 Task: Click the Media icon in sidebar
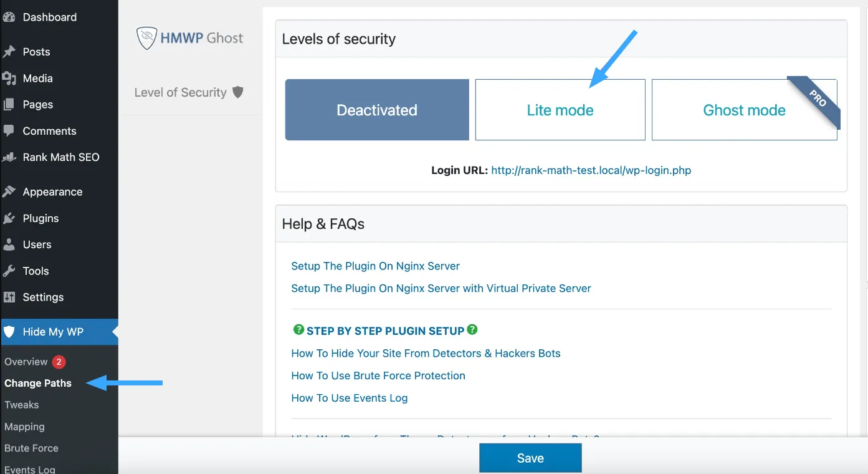coord(9,78)
